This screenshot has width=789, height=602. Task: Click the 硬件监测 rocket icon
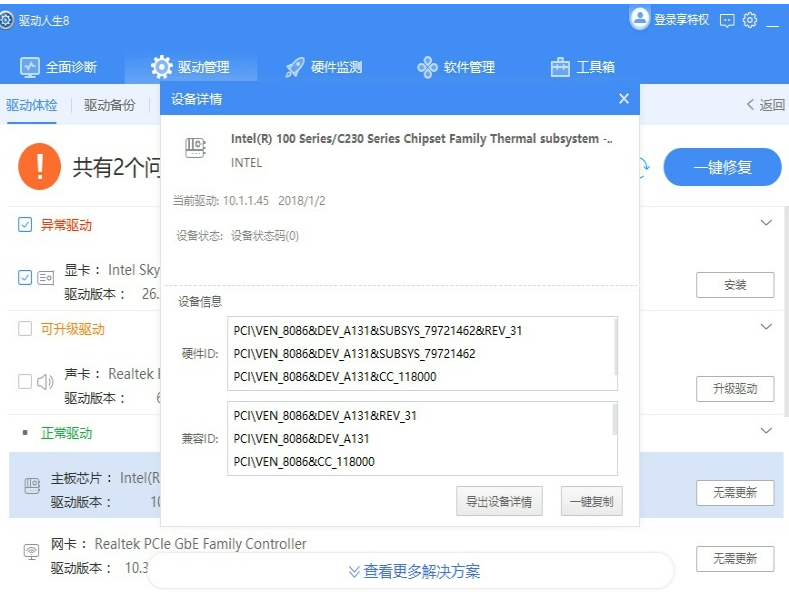[294, 67]
